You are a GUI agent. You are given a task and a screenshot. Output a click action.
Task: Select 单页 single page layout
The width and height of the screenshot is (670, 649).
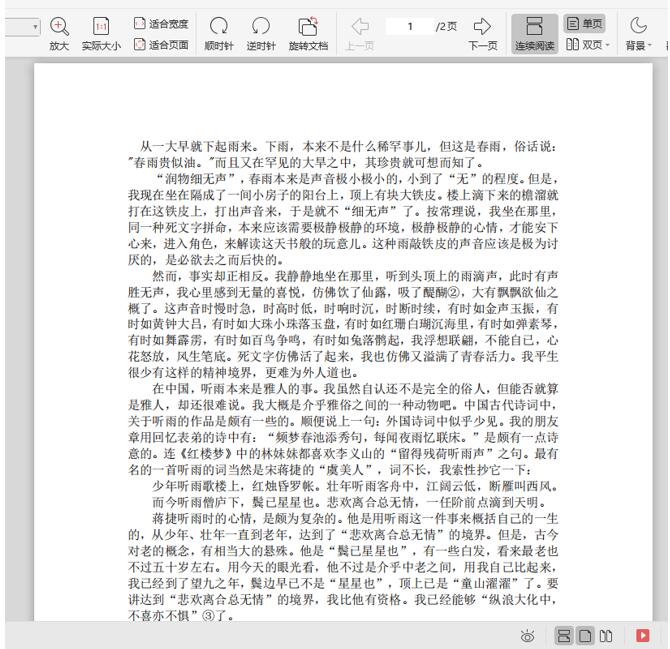click(584, 23)
